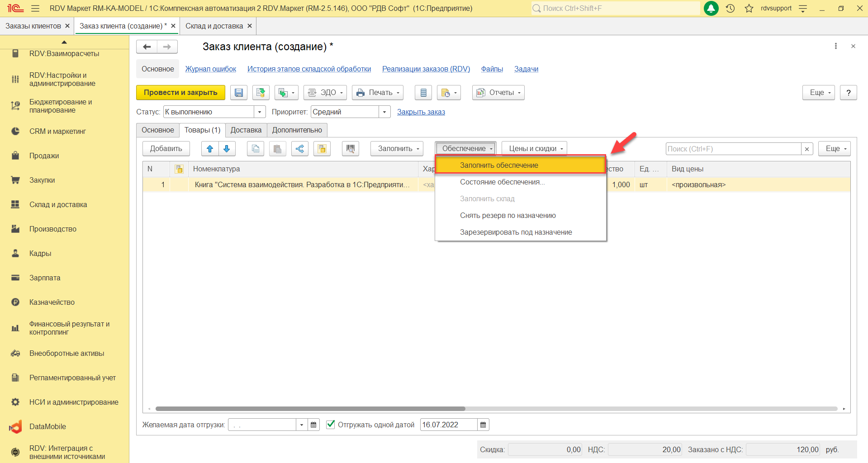Viewport: 868px width, 463px height.
Task: Expand the Статус dropdown
Action: click(260, 112)
